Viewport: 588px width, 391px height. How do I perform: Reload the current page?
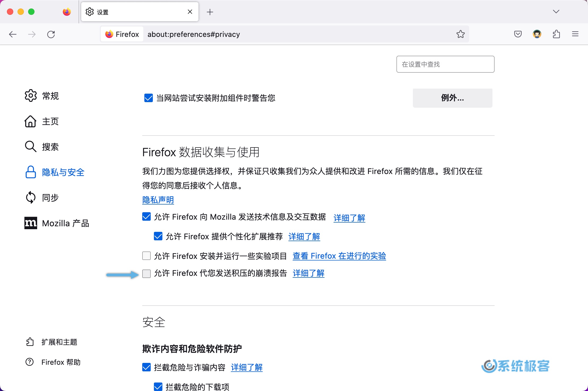[51, 34]
